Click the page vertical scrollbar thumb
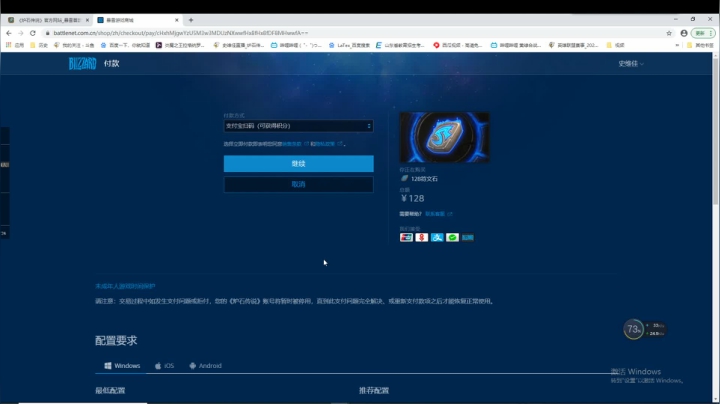 pyautogui.click(x=715, y=131)
